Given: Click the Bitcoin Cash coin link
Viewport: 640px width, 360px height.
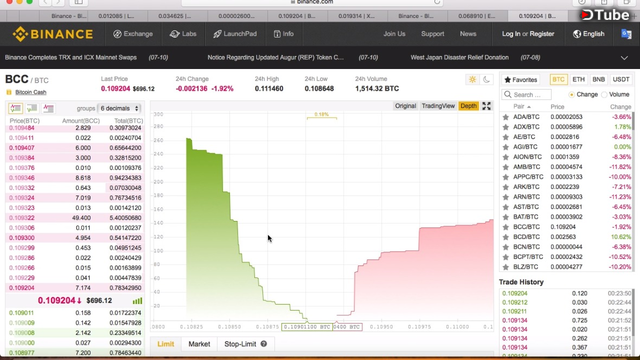Looking at the screenshot, I should [x=31, y=92].
